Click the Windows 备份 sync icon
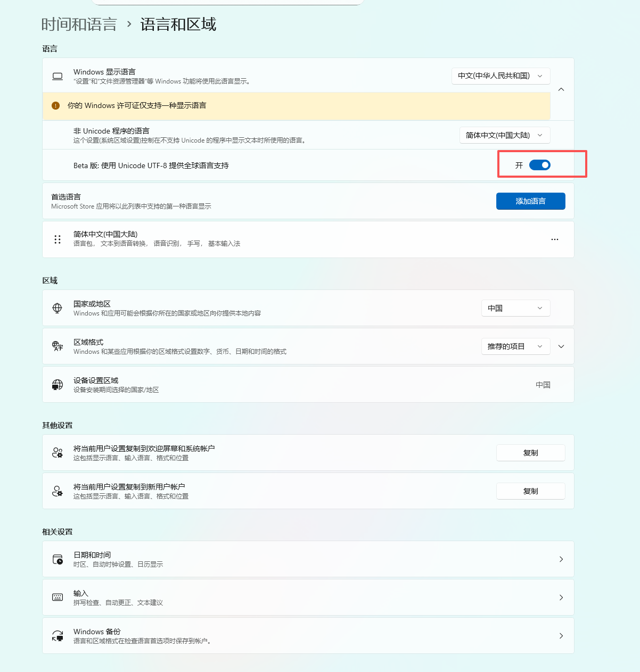 click(x=58, y=636)
